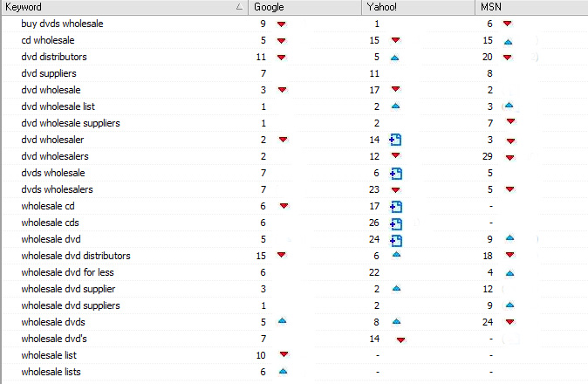The image size is (588, 384).
Task: Click MSN rank 29 for dvd wholesalers
Action: [487, 156]
